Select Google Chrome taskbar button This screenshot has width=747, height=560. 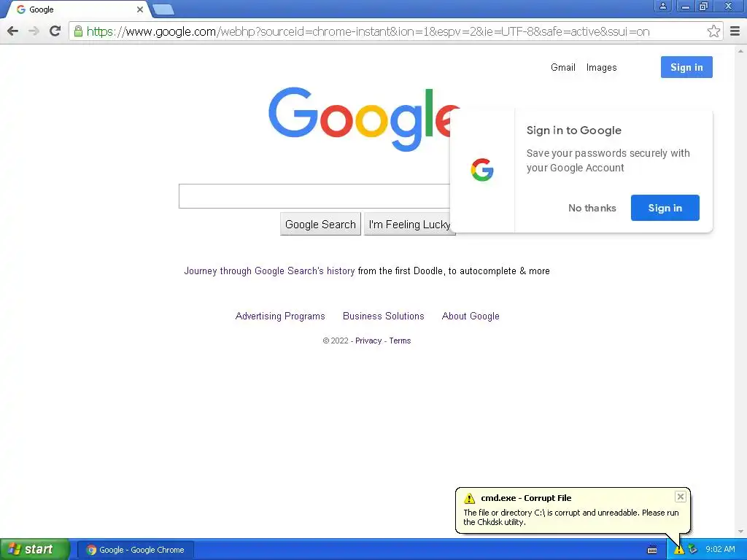[136, 550]
